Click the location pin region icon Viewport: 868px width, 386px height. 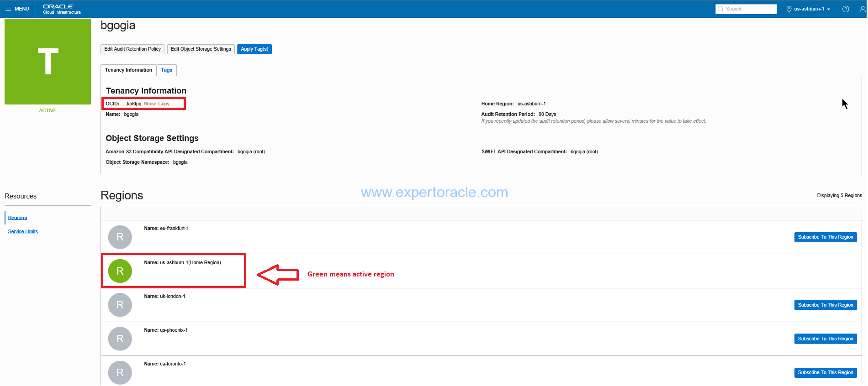(x=789, y=9)
